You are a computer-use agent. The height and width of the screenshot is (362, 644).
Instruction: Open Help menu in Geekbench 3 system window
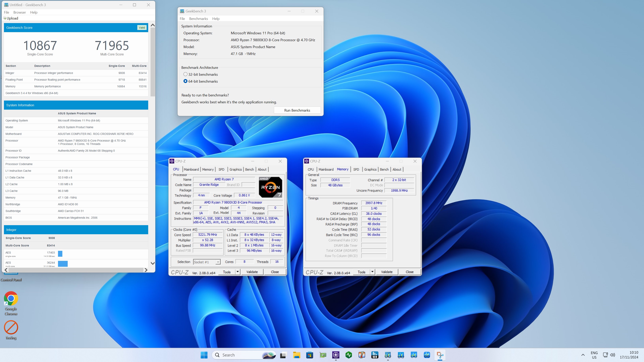tap(216, 19)
